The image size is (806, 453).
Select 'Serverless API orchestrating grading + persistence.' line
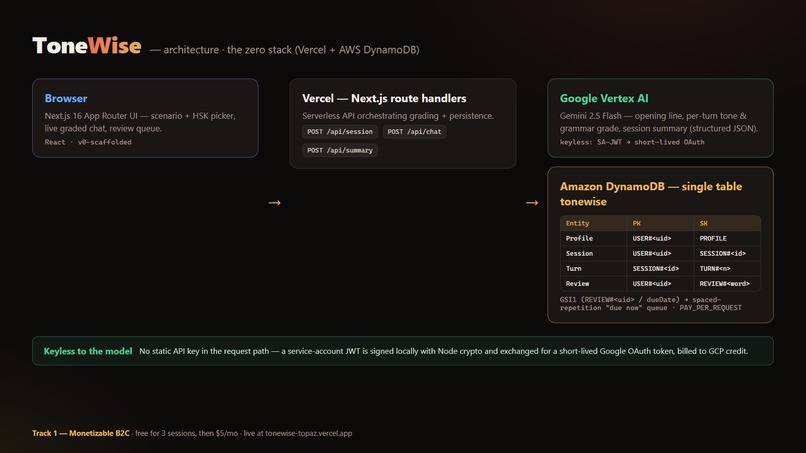point(398,116)
